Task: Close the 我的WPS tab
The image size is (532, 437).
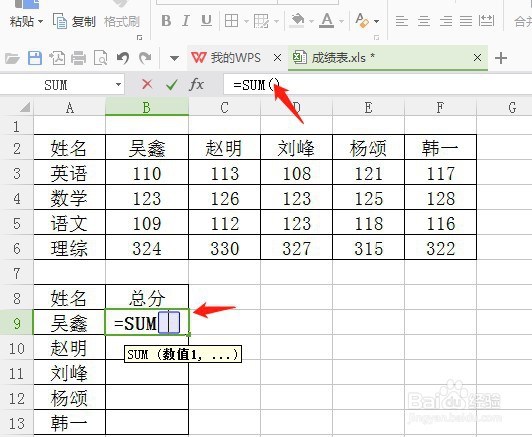Action: (277, 58)
